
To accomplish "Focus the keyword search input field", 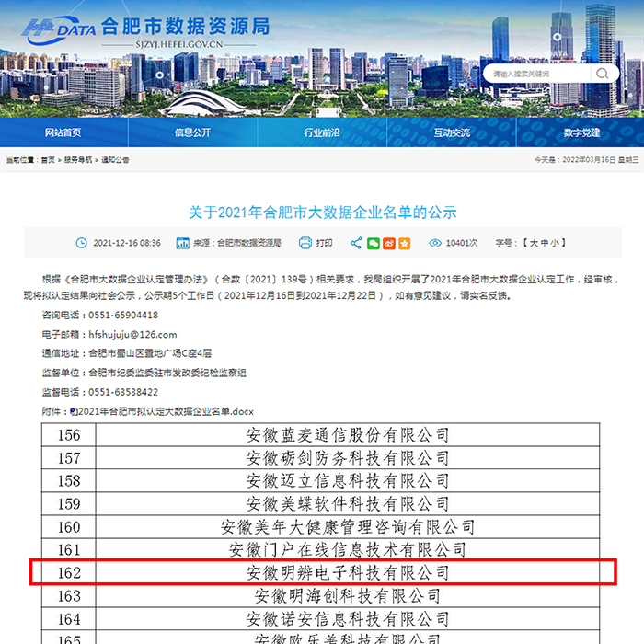I will tap(538, 73).
